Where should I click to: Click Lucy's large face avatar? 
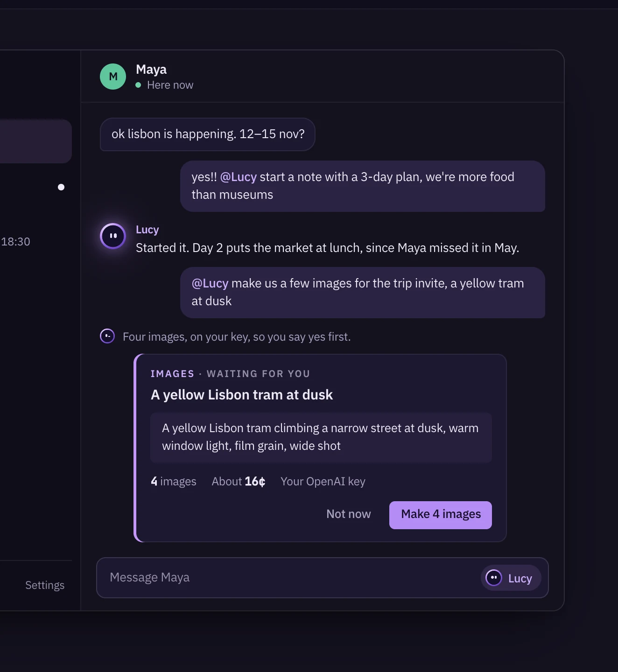tap(113, 236)
